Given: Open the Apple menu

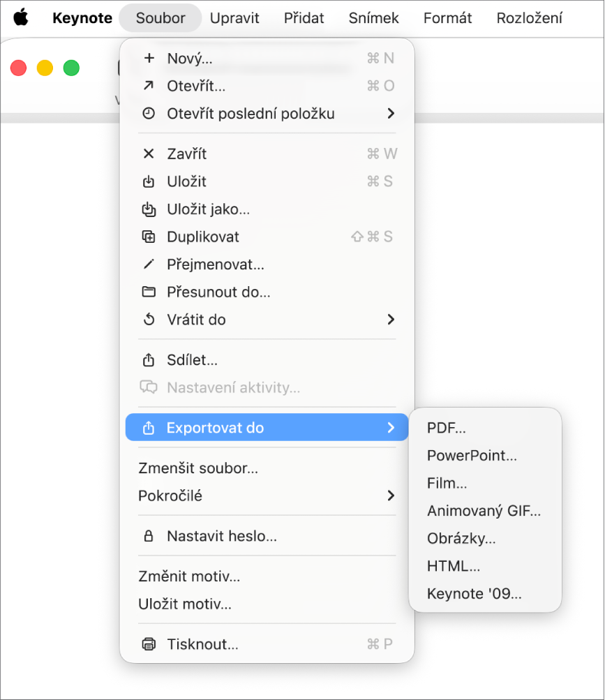Looking at the screenshot, I should tap(20, 18).
